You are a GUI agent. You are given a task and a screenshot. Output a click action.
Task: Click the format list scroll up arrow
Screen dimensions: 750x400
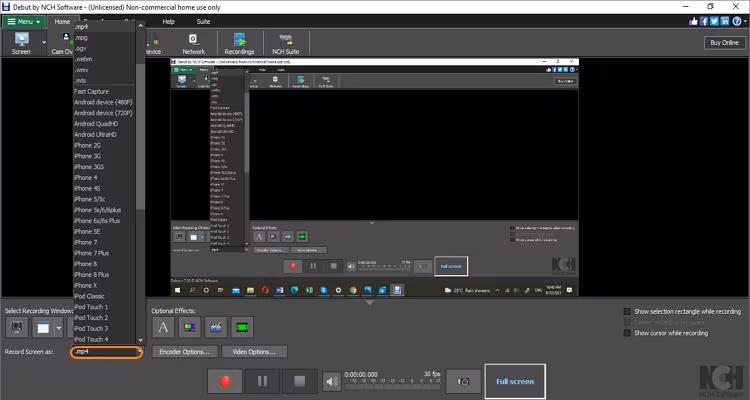click(x=140, y=26)
